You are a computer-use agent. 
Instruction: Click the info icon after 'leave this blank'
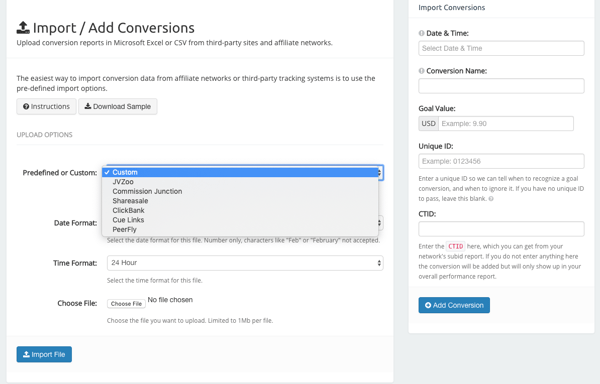491,199
